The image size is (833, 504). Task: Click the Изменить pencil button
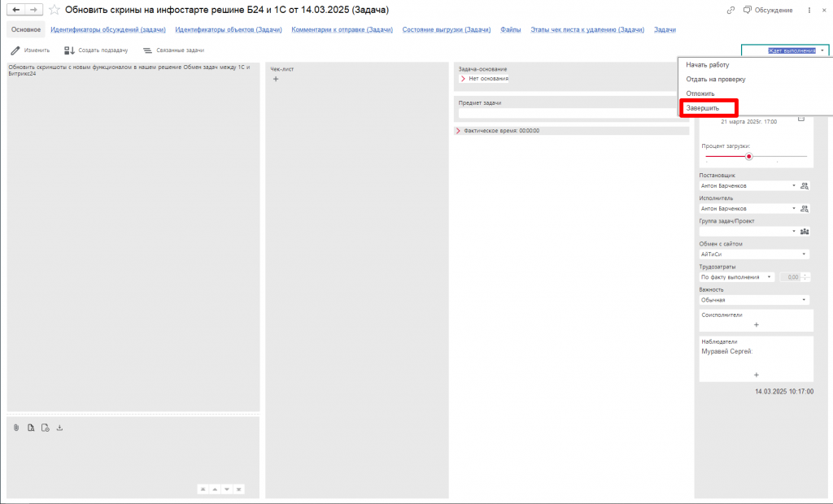click(x=30, y=50)
